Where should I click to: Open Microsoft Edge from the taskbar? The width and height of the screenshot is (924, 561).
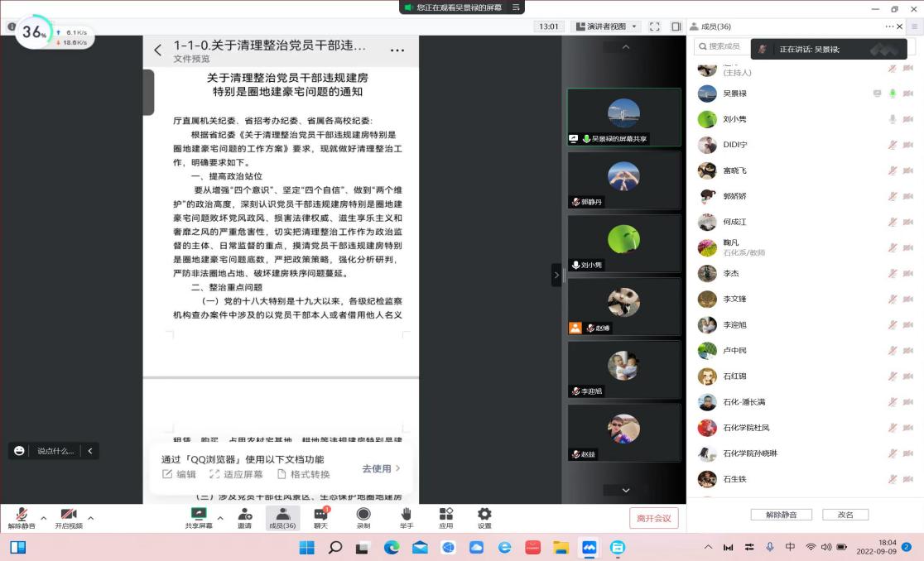click(392, 548)
